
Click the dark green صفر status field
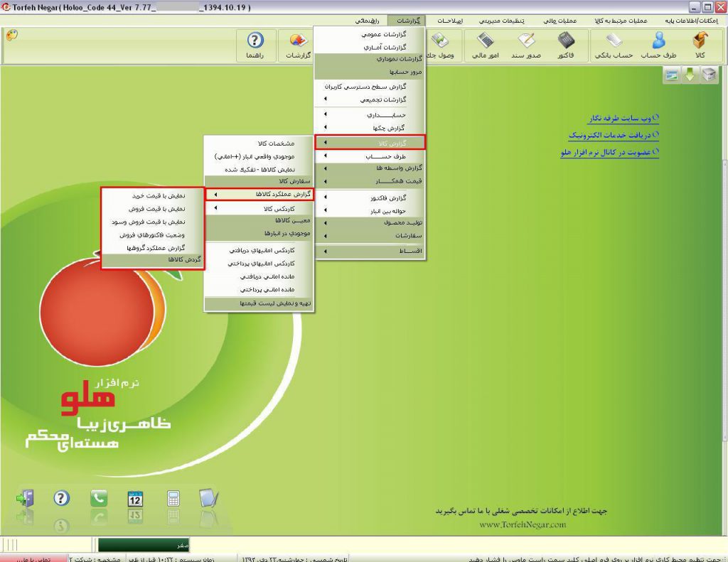(x=144, y=545)
